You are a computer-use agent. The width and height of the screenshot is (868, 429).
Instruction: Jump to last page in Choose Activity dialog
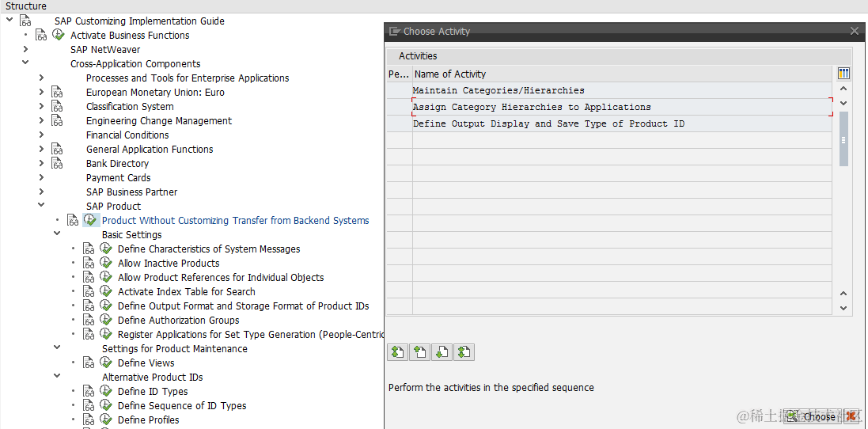(464, 352)
